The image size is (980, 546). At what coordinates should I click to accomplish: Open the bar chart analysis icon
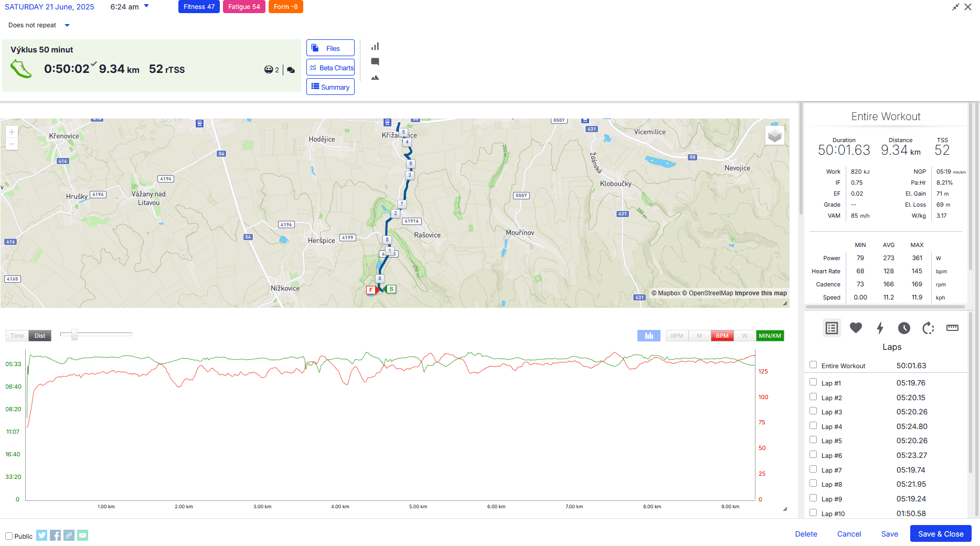coord(375,47)
